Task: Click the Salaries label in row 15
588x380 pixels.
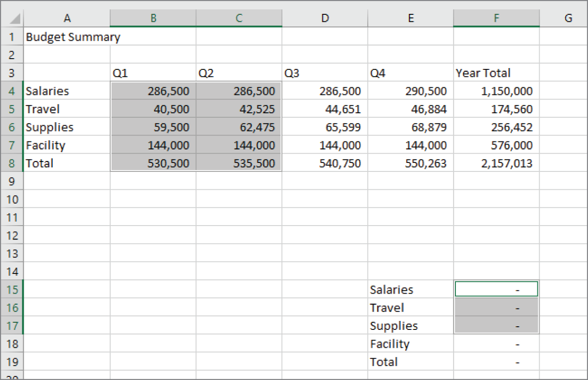Action: coord(411,290)
